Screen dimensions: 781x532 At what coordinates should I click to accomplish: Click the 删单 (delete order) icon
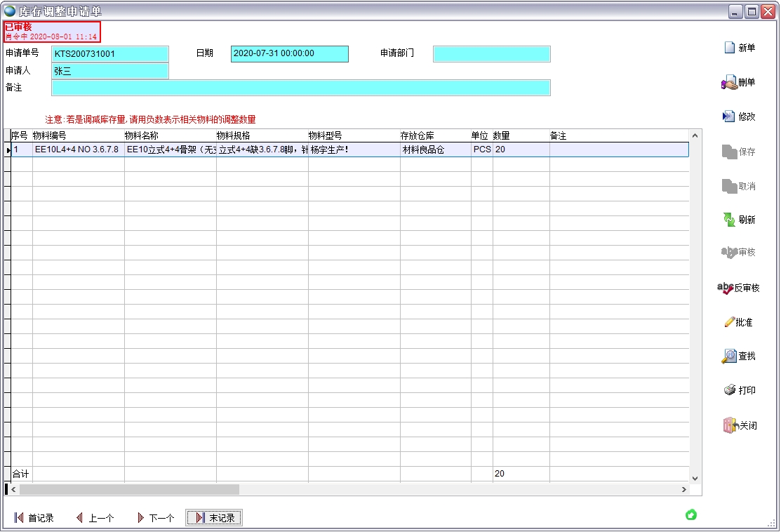[x=729, y=83]
